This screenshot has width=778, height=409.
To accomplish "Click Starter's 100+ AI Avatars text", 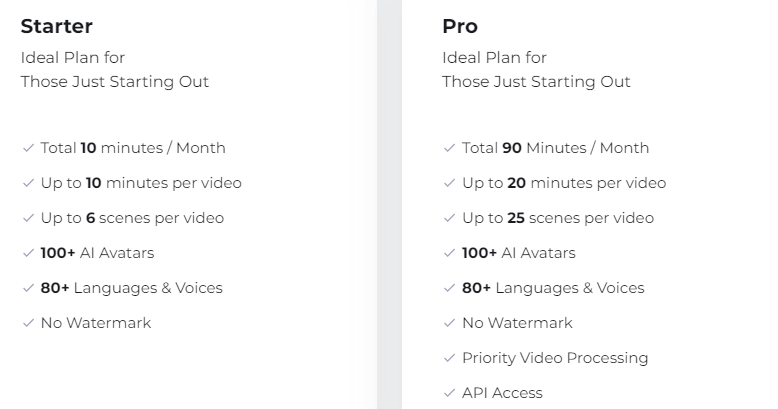I will click(97, 253).
